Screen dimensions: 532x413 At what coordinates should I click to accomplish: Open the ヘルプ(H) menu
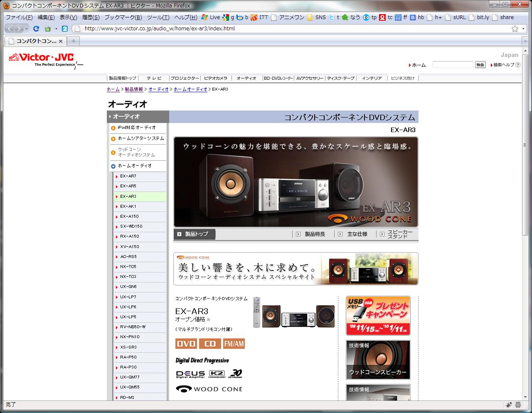click(186, 17)
